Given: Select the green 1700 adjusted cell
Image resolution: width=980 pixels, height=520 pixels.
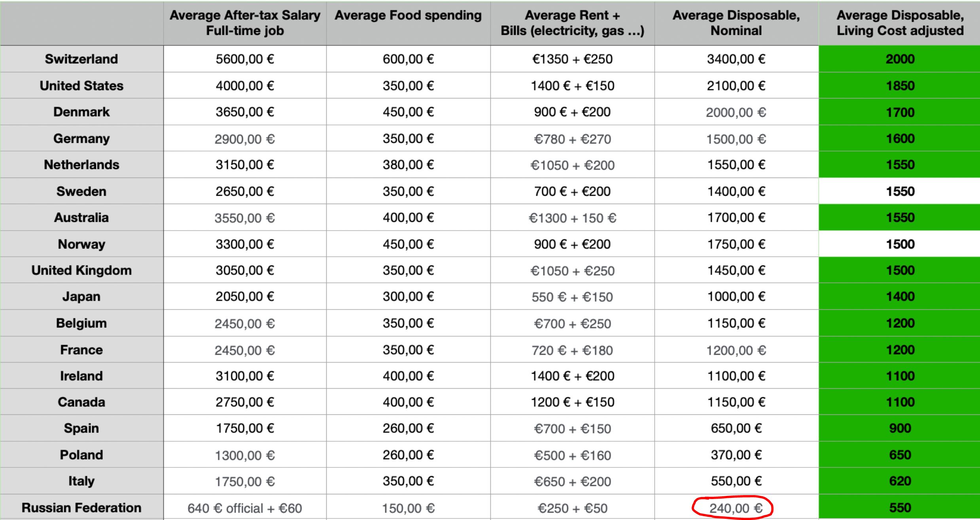Looking at the screenshot, I should tap(900, 112).
